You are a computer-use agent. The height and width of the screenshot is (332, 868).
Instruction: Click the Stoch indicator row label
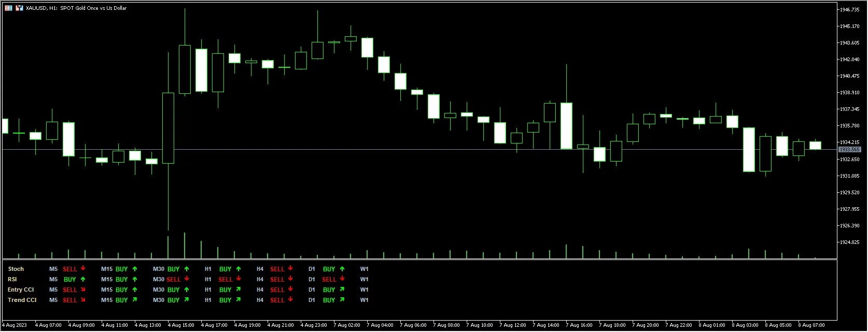[x=16, y=269]
